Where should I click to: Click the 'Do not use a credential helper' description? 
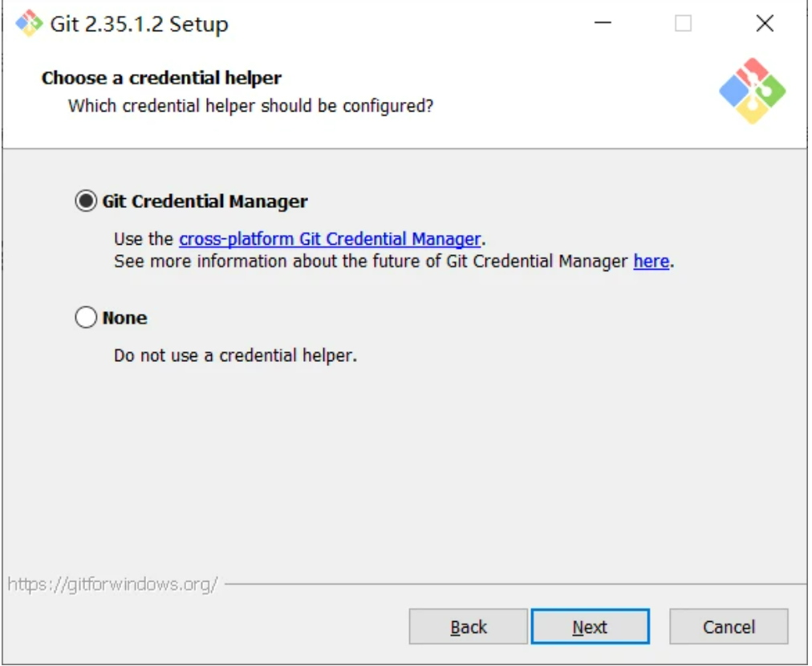[235, 355]
